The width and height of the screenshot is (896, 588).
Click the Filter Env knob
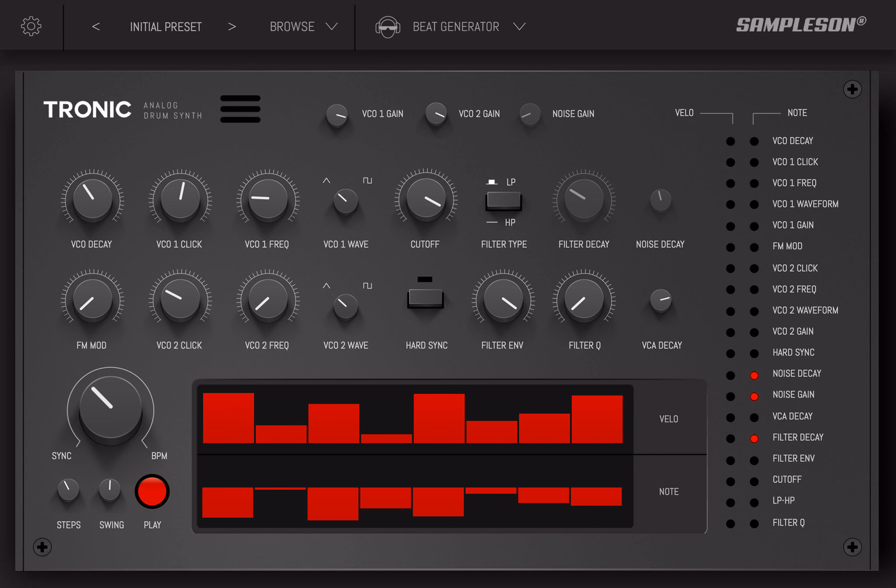[503, 299]
